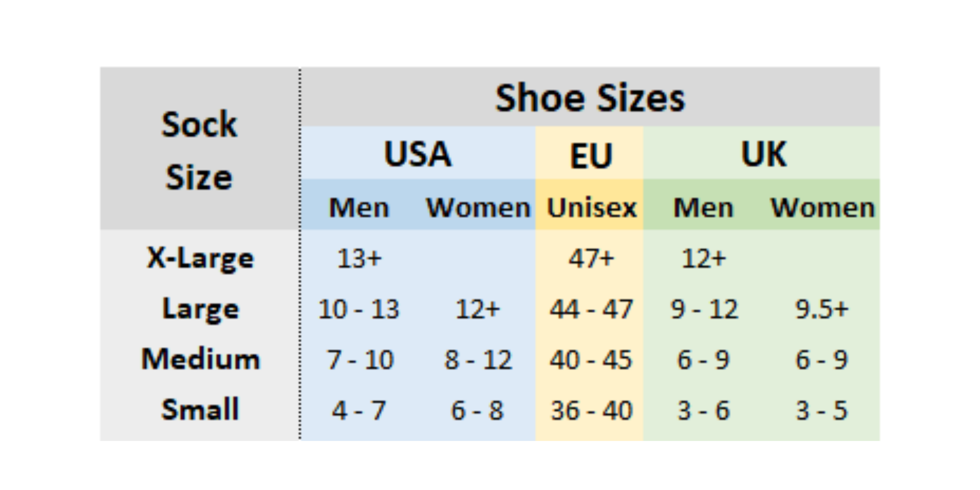
Task: Select the UK column group header
Action: tap(763, 154)
